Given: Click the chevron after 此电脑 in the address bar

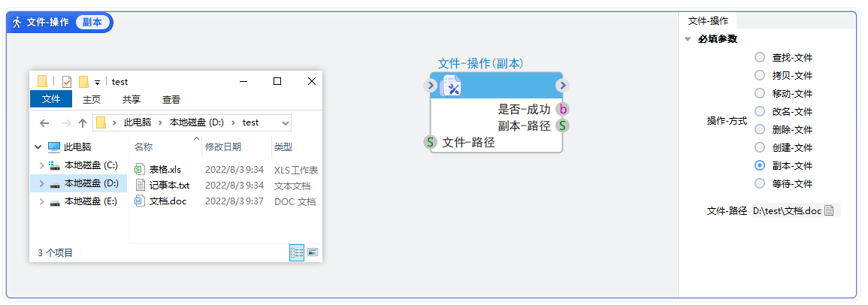Looking at the screenshot, I should tap(161, 123).
